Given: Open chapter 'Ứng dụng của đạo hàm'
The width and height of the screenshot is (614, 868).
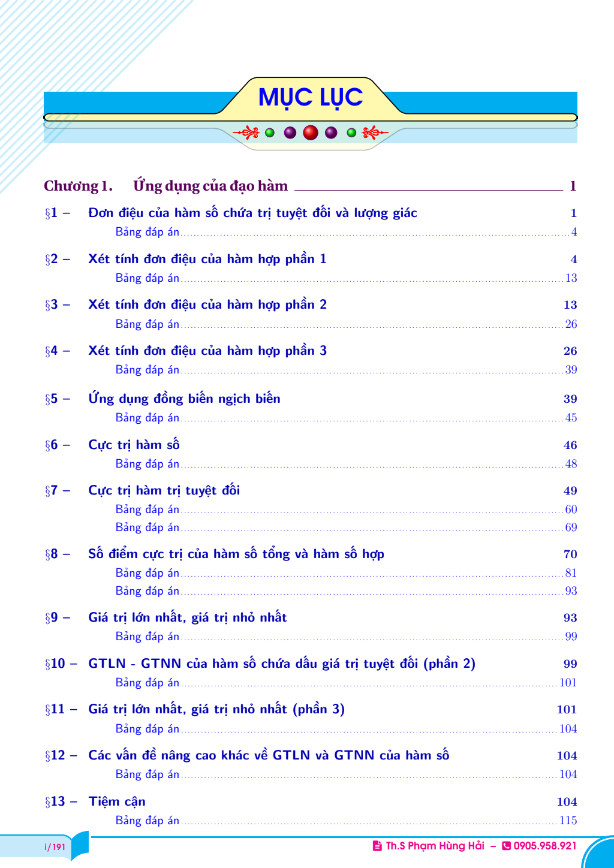Looking at the screenshot, I should [x=210, y=186].
